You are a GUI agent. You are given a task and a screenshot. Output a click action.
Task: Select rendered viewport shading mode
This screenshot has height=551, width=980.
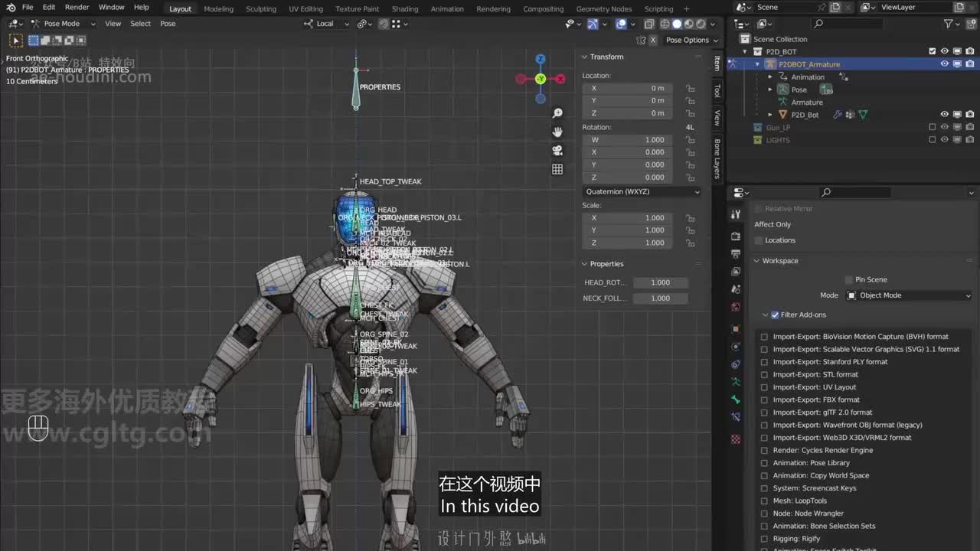[700, 24]
